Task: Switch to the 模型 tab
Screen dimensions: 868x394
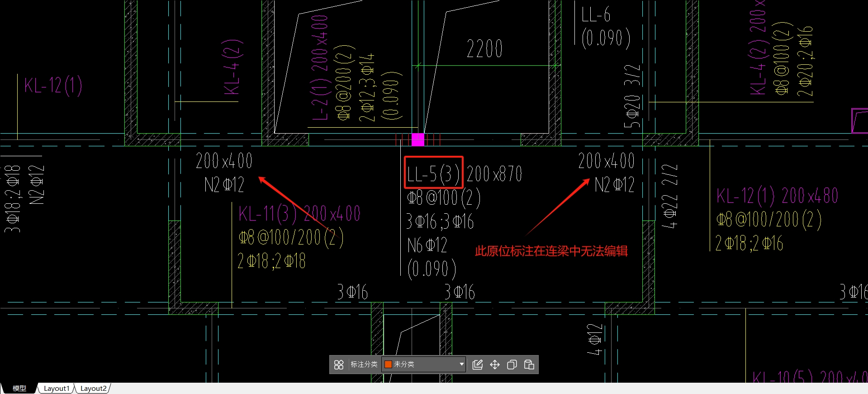Action: (19, 388)
